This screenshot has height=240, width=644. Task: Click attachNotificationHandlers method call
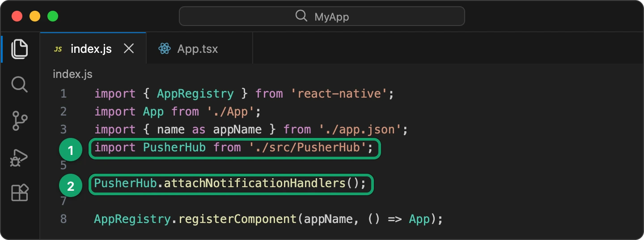click(255, 184)
